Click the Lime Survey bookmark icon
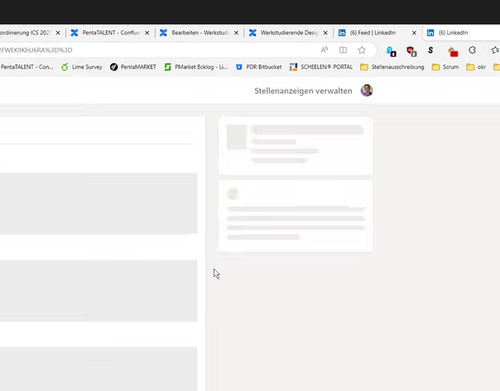 (65, 67)
